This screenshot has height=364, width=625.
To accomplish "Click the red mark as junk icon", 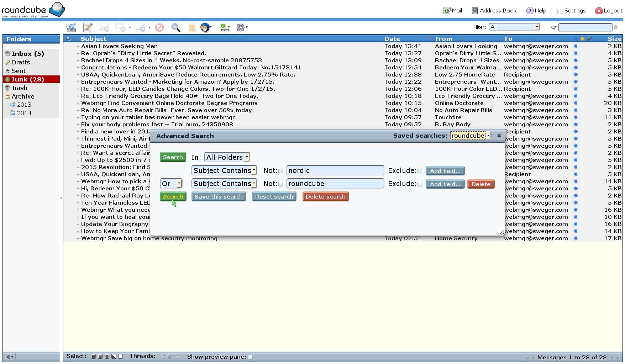I will pos(159,27).
